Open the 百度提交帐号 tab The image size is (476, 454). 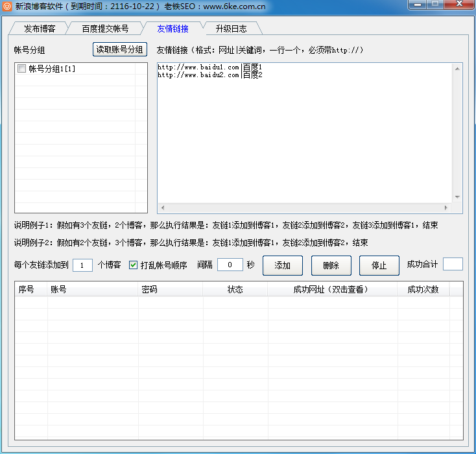tap(105, 29)
